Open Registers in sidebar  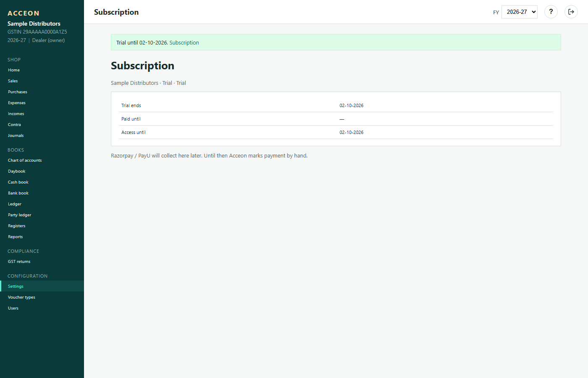click(x=42, y=226)
